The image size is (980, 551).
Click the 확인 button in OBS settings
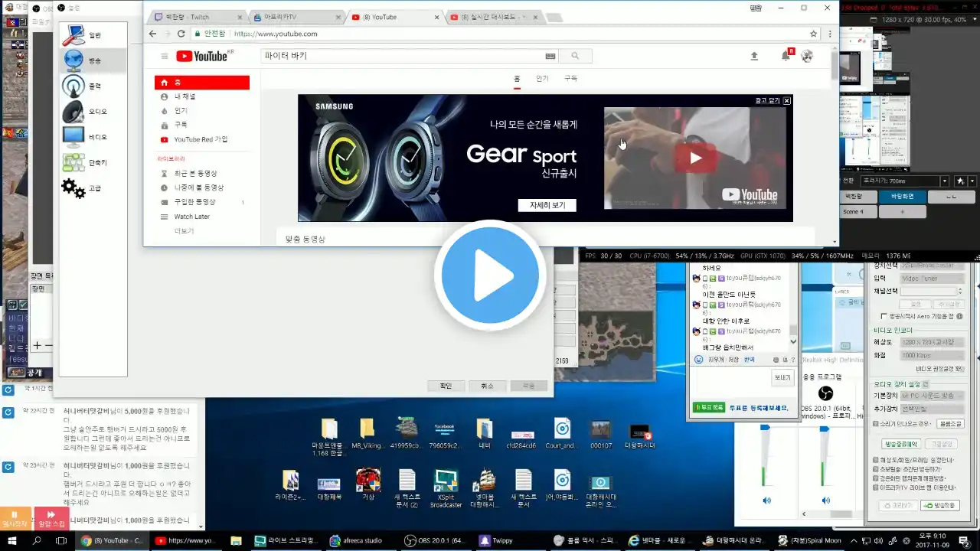(x=446, y=386)
